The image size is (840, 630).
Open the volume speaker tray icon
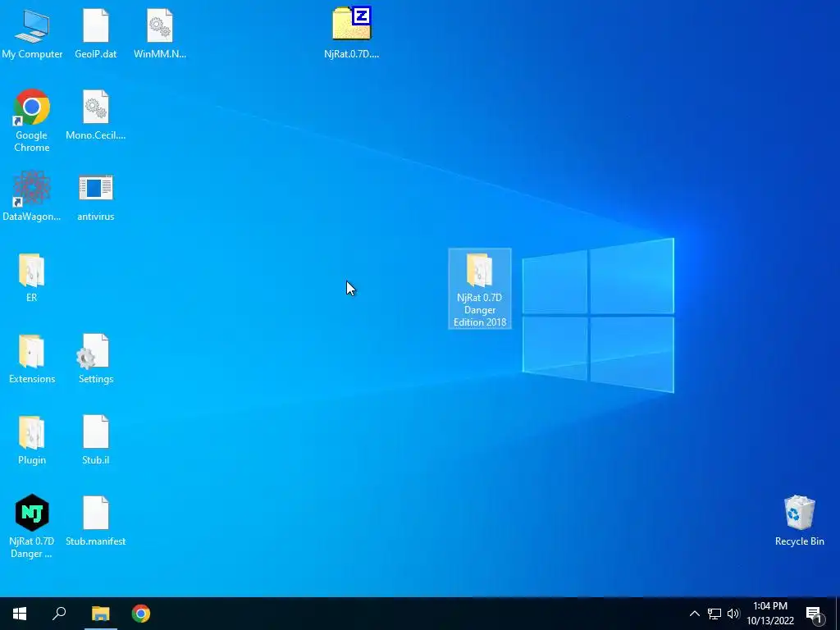[x=733, y=614]
